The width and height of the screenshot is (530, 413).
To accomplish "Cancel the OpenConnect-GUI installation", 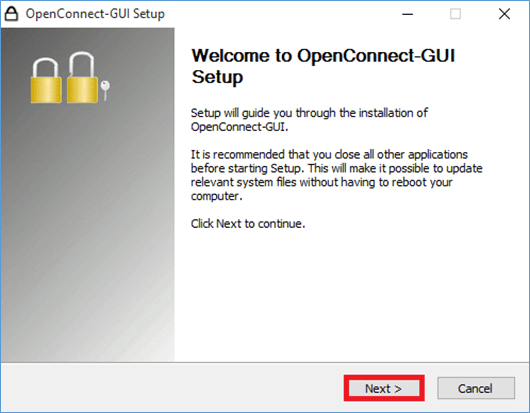I will coord(476,388).
